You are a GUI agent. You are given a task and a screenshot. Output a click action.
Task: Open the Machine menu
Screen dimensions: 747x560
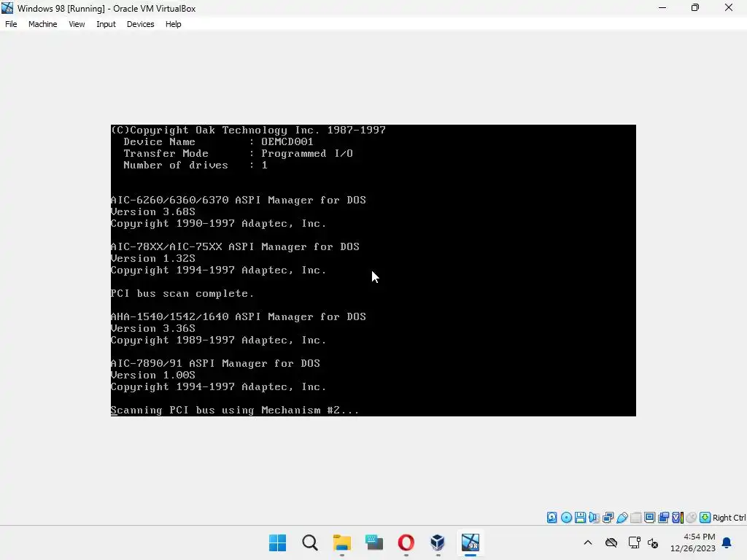pyautogui.click(x=42, y=24)
